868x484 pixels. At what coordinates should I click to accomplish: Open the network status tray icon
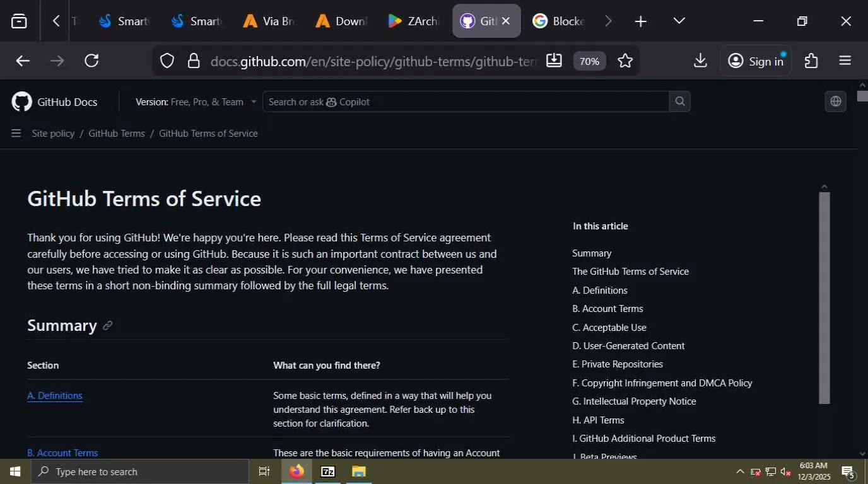tap(770, 471)
